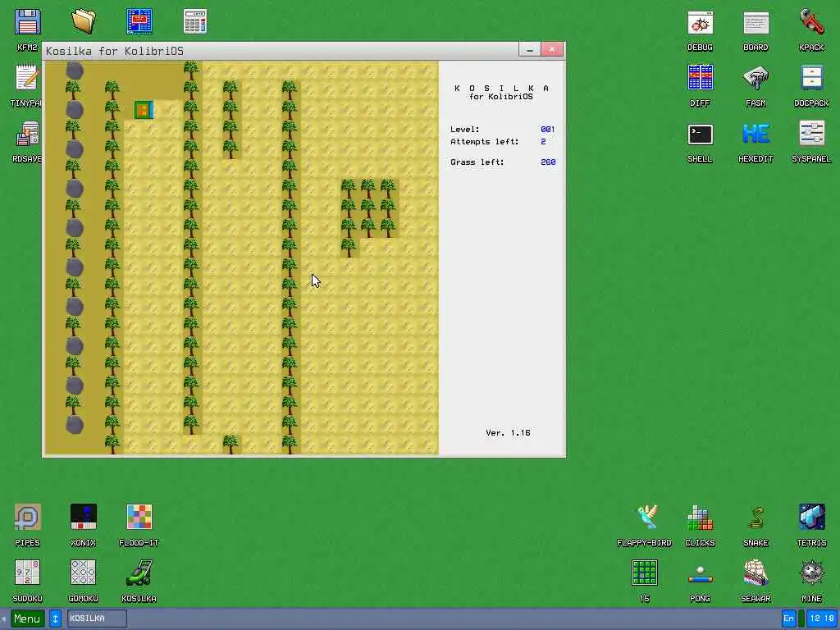Launch the MINE game icon
The image size is (840, 630).
pos(811,573)
